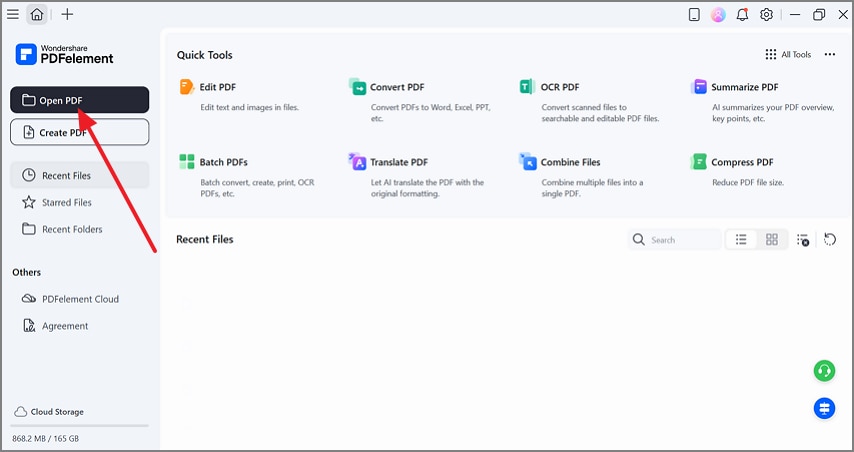
Task: Open the hamburger menu icon
Action: [13, 15]
